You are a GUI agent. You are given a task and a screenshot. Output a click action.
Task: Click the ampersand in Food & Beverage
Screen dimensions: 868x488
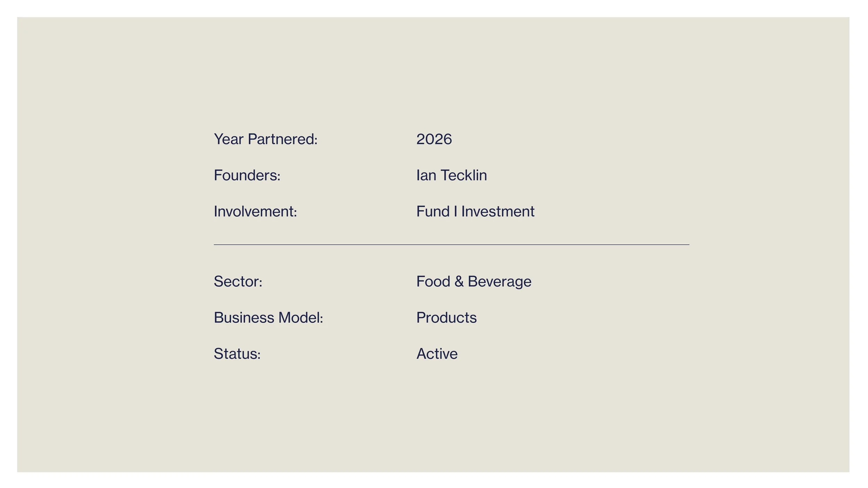459,281
